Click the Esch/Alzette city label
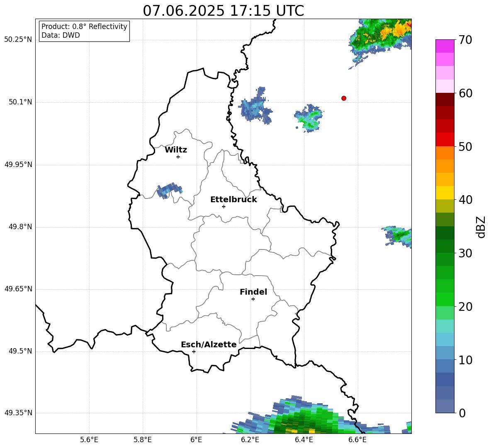The image size is (491, 448). click(209, 344)
